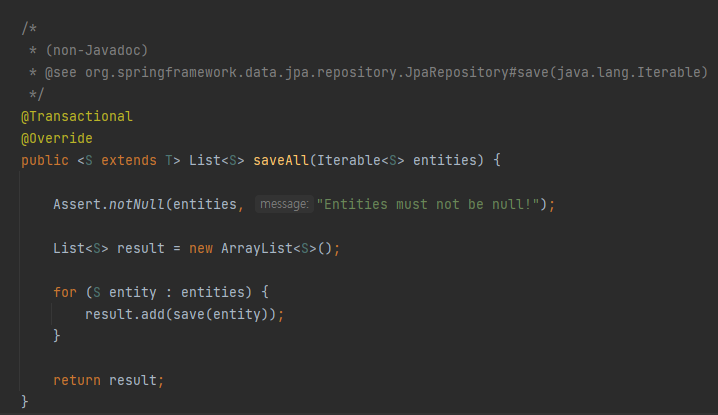Click the 'result' variable declaration

(x=141, y=248)
